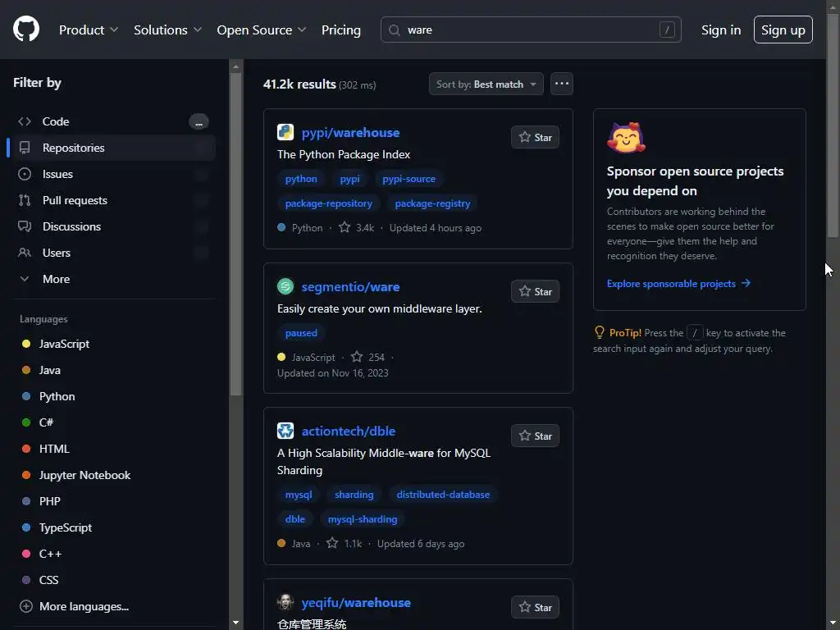Image resolution: width=840 pixels, height=630 pixels.
Task: Star the actiontech/dble repository
Action: click(x=535, y=436)
